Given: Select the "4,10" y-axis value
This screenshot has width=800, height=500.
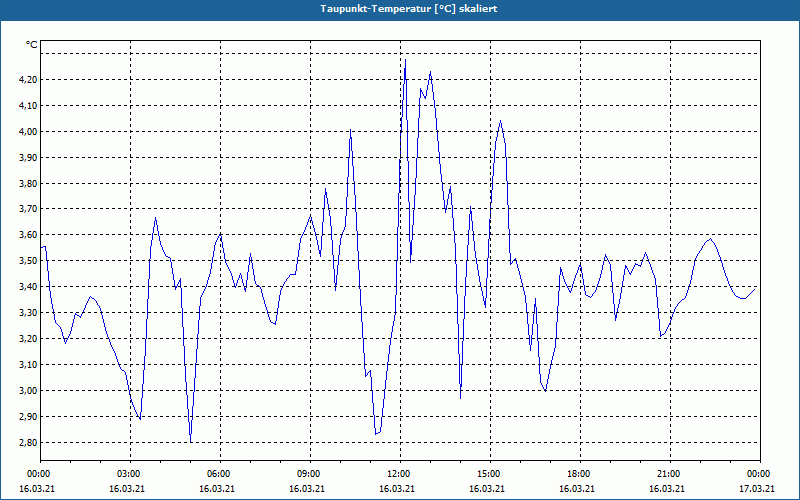Looking at the screenshot, I should click(28, 106).
